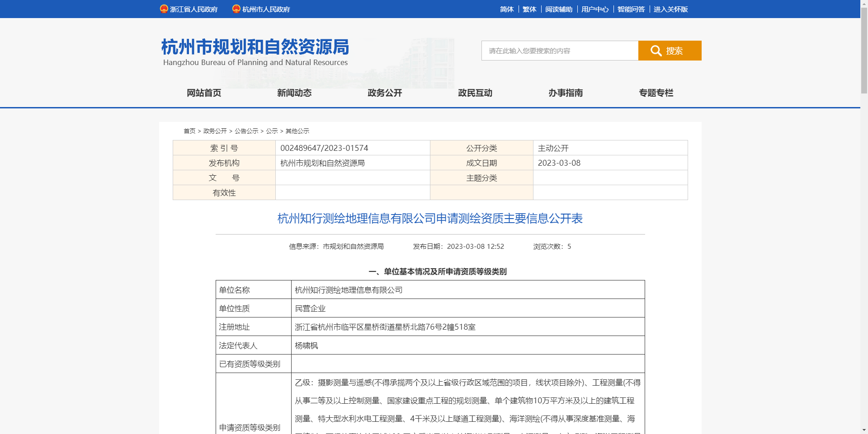Click the 主题分类 label cell
This screenshot has width=868, height=434.
(481, 178)
